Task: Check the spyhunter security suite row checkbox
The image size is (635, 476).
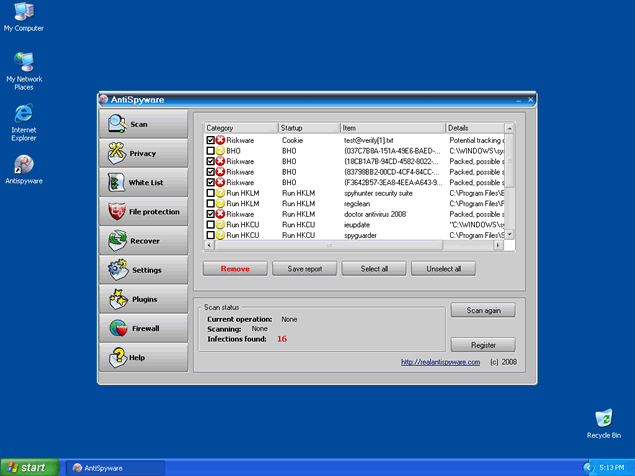Action: (210, 193)
